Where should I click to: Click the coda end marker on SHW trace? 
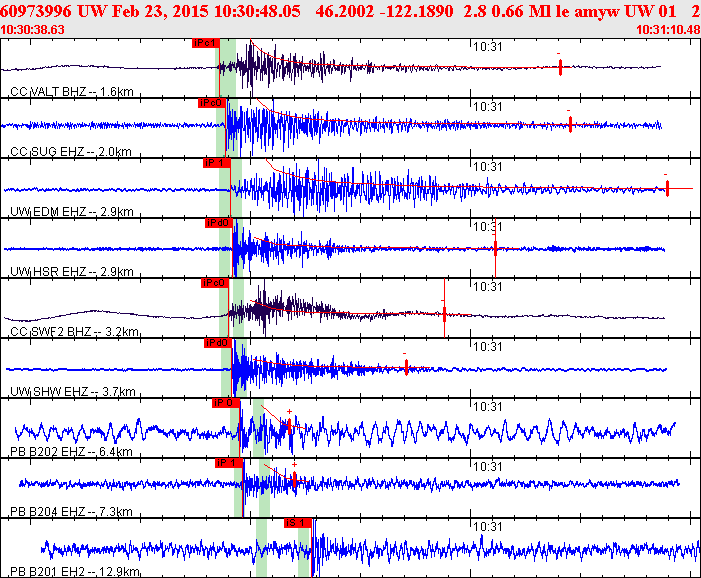pos(406,367)
